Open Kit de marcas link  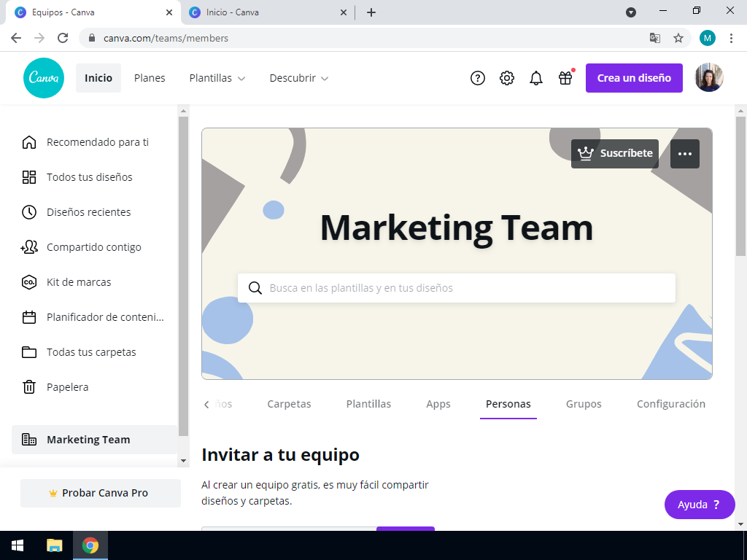(x=79, y=282)
